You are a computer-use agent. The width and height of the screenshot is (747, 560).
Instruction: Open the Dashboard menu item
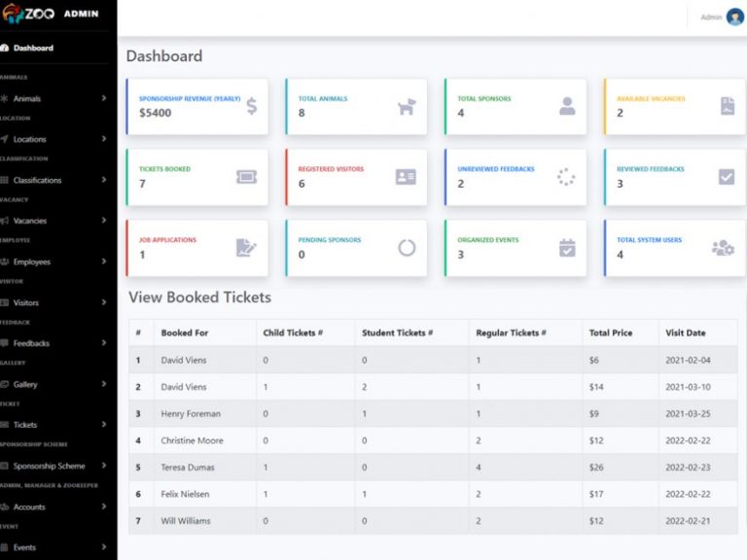pos(33,48)
